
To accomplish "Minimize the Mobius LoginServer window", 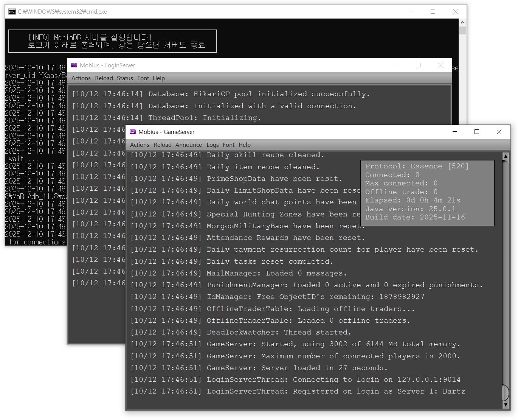I will pos(396,65).
